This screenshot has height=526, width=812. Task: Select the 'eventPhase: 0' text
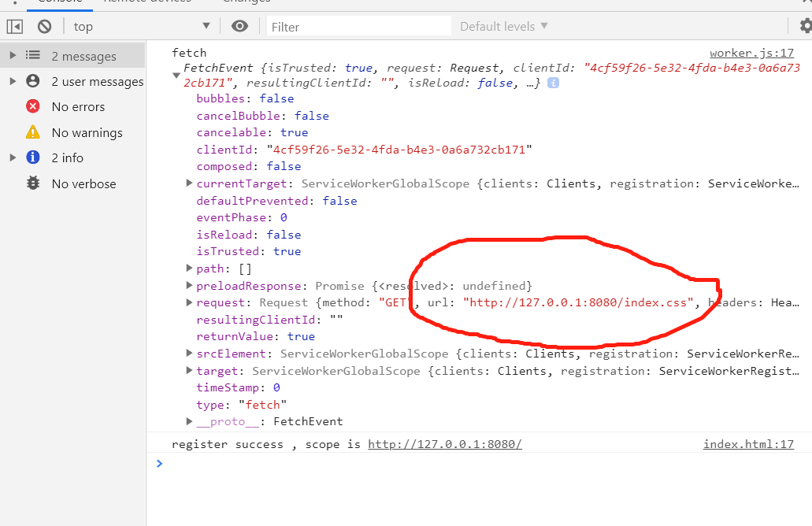[242, 217]
